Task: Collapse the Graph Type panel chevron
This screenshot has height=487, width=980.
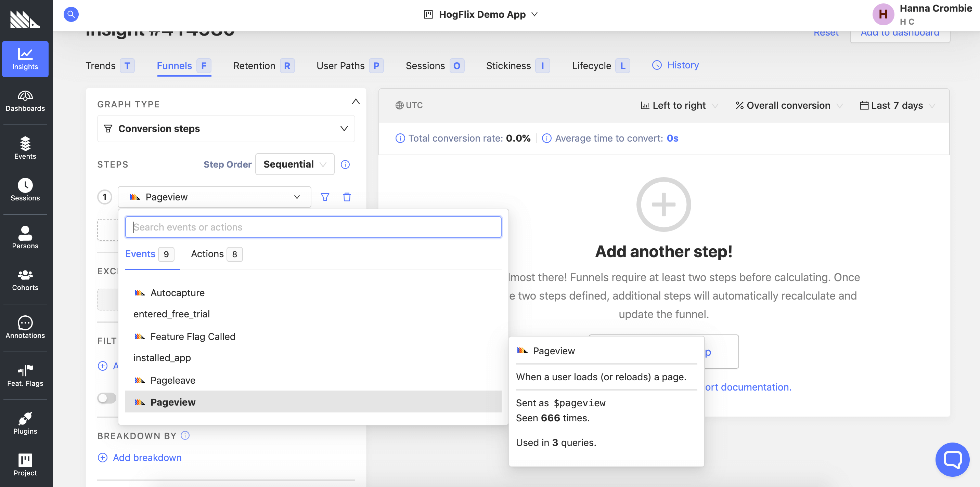Action: click(355, 102)
